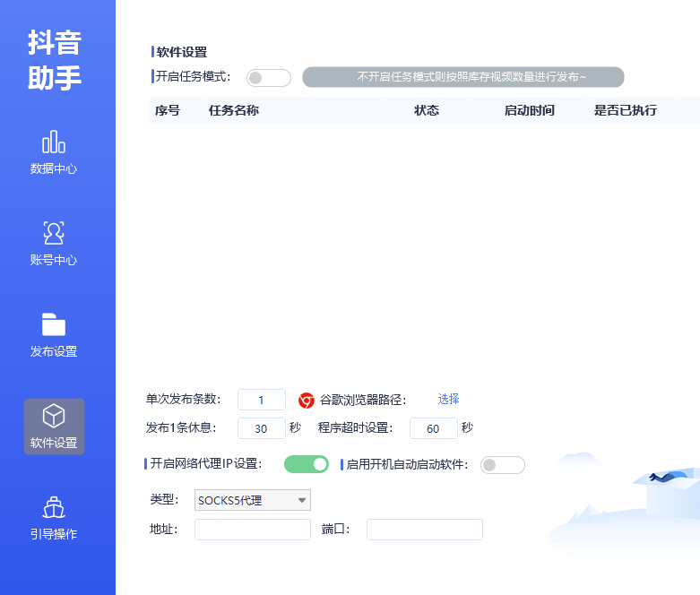Select the 软件设置 cube icon
This screenshot has width=700, height=595.
[x=54, y=416]
